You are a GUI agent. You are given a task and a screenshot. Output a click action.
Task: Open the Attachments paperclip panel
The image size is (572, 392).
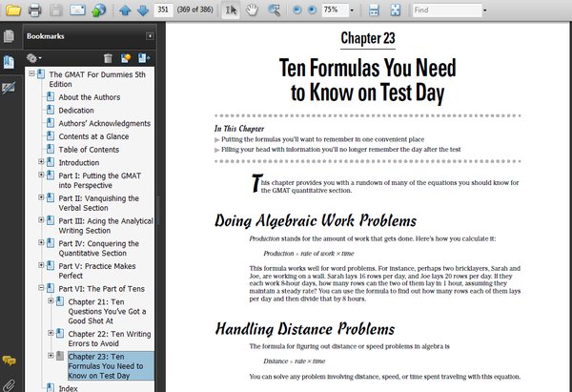pyautogui.click(x=9, y=385)
